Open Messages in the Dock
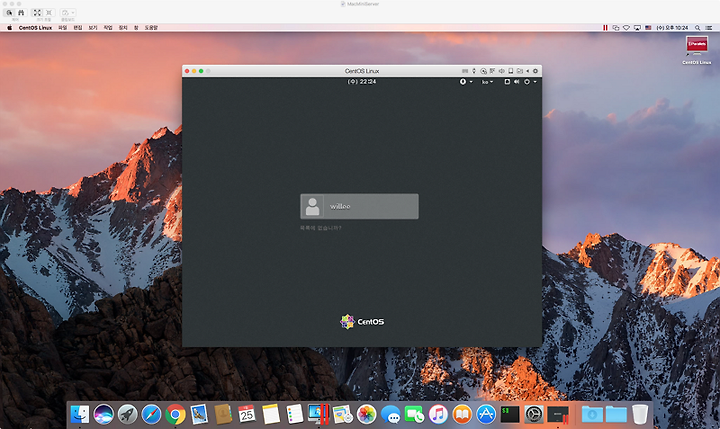720x429 pixels. click(x=390, y=414)
